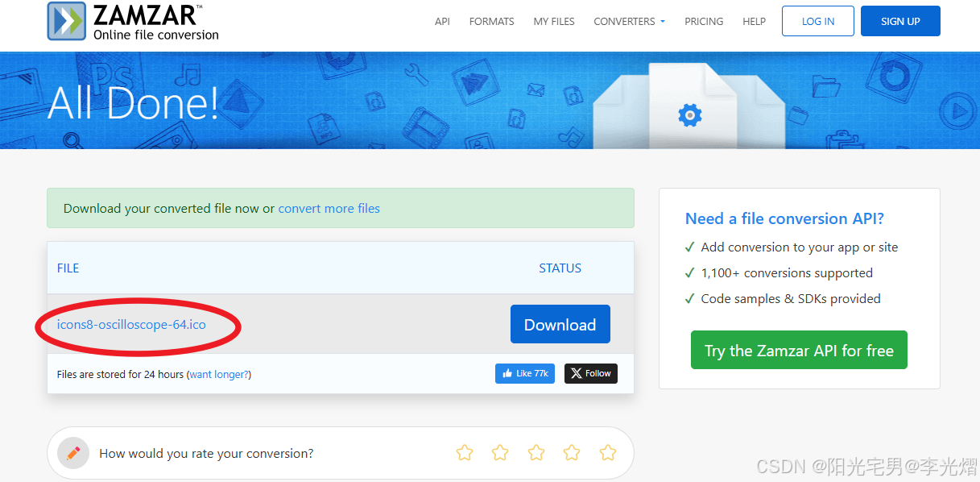This screenshot has height=482, width=980.
Task: Click Try the Zamzar API for free
Action: [799, 350]
